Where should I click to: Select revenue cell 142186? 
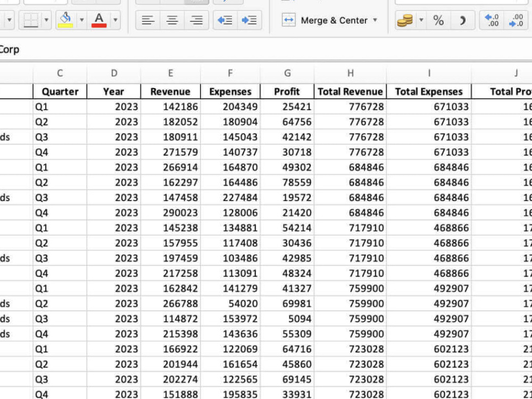coord(170,107)
